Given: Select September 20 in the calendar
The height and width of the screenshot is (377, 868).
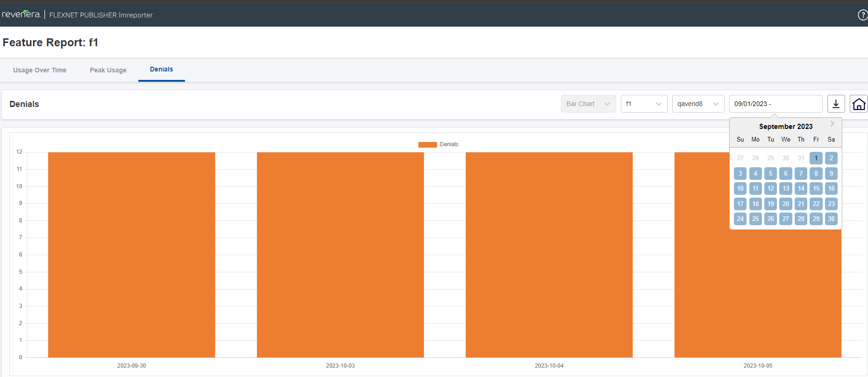Looking at the screenshot, I should [x=786, y=204].
